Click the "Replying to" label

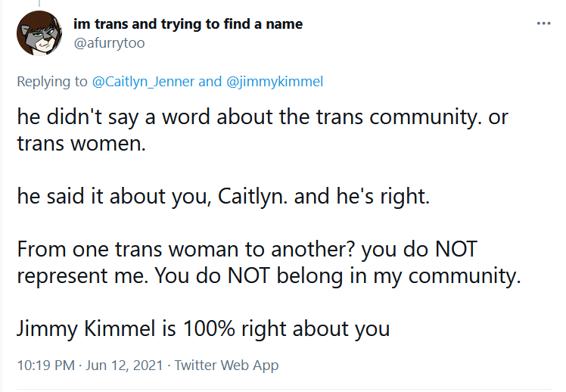pos(52,82)
